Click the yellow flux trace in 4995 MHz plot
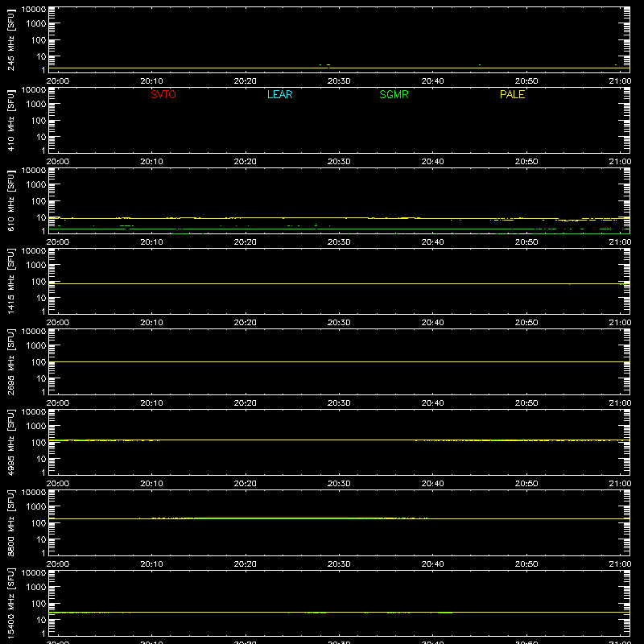This screenshot has width=644, height=644. [x=339, y=440]
